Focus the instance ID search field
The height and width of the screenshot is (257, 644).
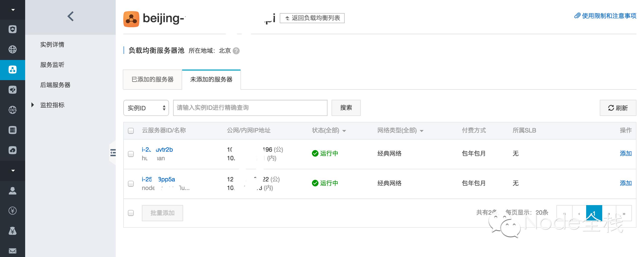point(250,108)
